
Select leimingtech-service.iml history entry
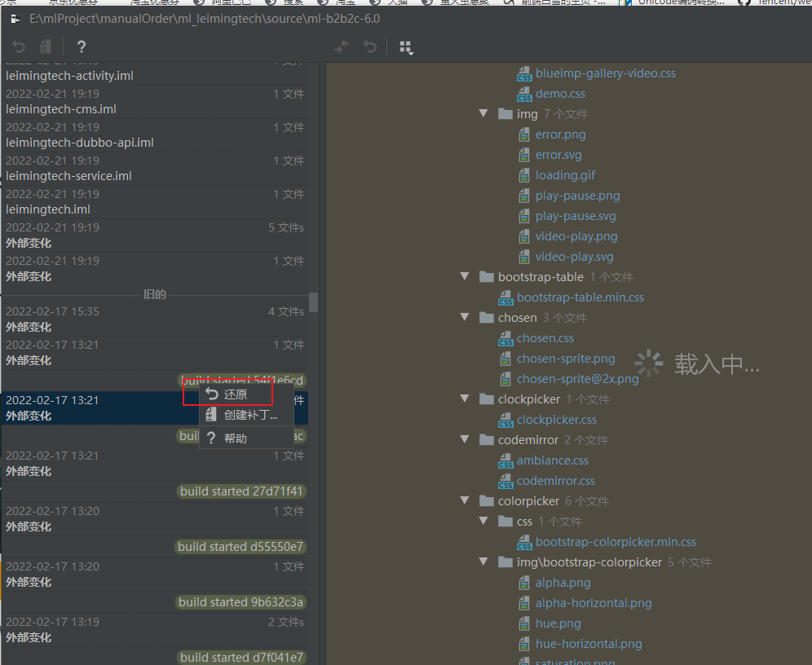point(155,169)
